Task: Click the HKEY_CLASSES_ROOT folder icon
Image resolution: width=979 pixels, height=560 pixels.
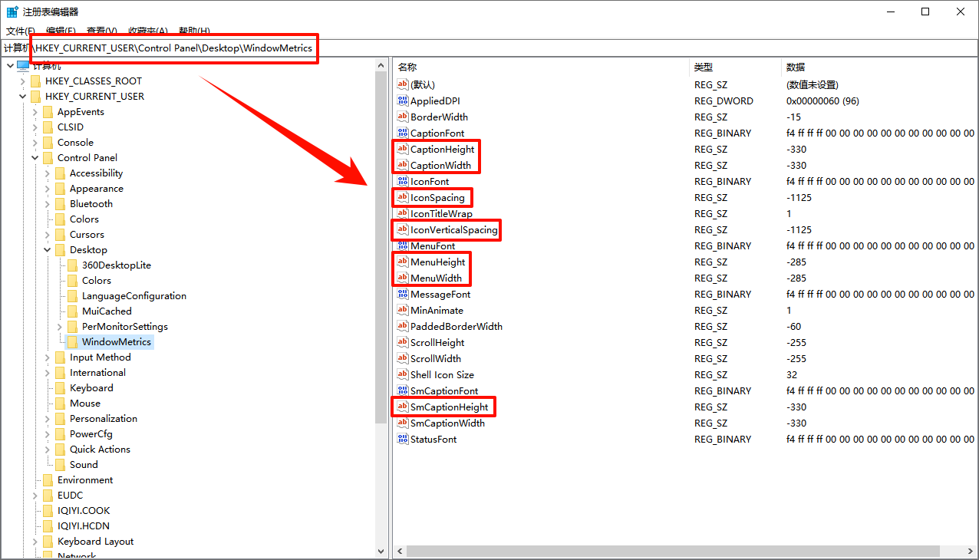Action: pyautogui.click(x=36, y=81)
